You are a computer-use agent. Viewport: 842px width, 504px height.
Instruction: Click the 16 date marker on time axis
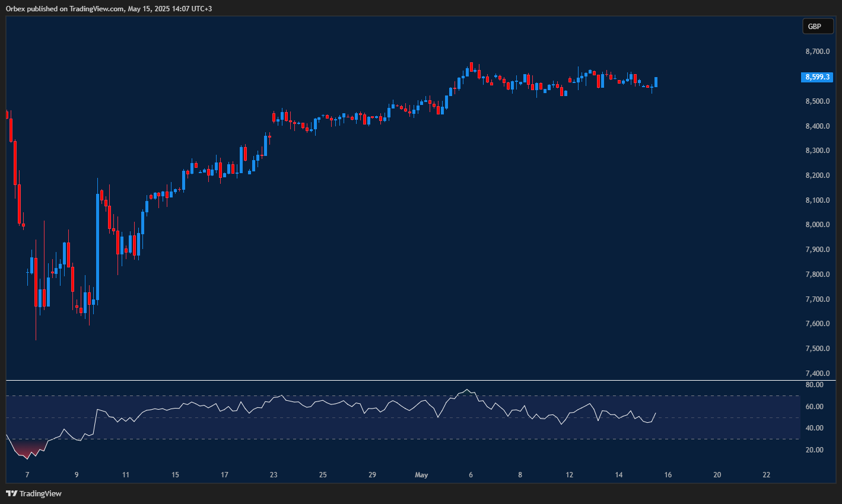point(668,475)
